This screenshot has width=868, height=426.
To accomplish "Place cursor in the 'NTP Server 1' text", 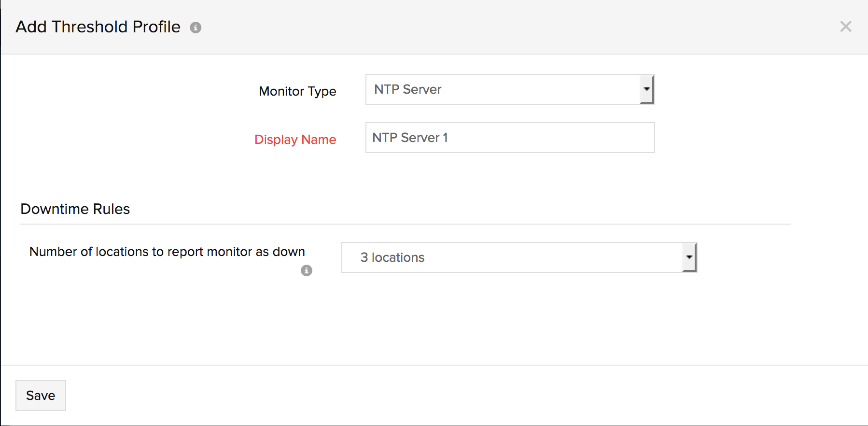I will tap(410, 138).
